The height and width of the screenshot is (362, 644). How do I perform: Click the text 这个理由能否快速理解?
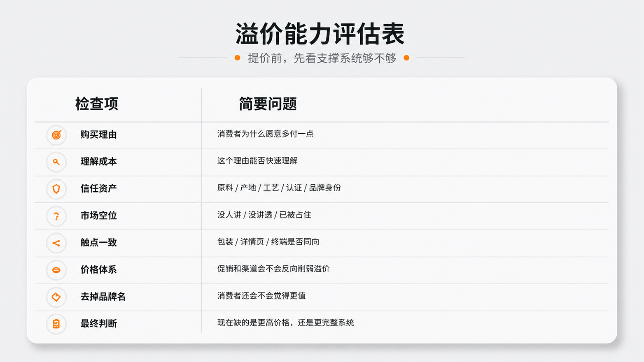(x=257, y=160)
